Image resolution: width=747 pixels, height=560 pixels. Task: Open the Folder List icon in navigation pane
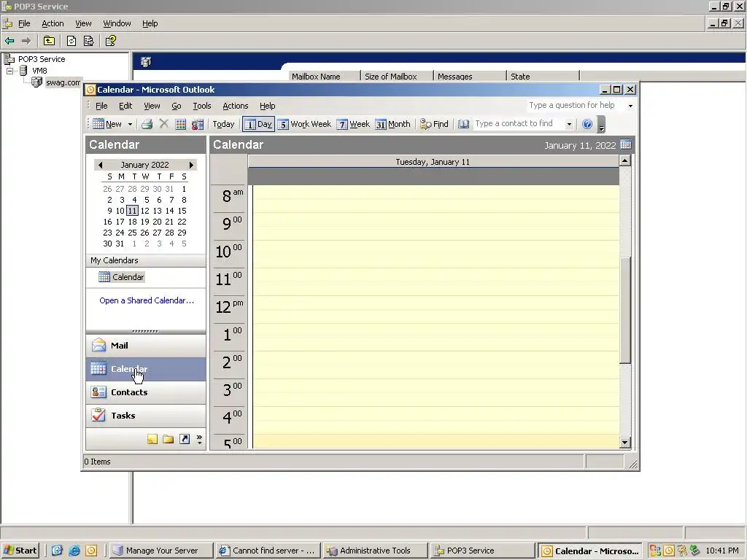(169, 439)
